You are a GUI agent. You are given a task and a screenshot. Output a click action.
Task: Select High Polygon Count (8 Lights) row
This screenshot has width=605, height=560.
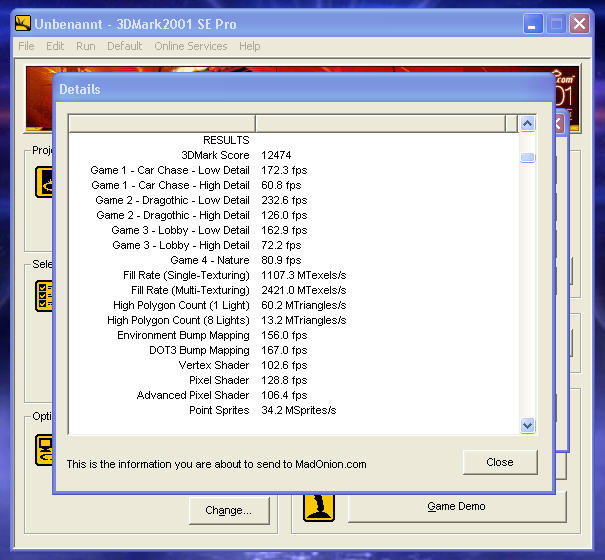(294, 320)
